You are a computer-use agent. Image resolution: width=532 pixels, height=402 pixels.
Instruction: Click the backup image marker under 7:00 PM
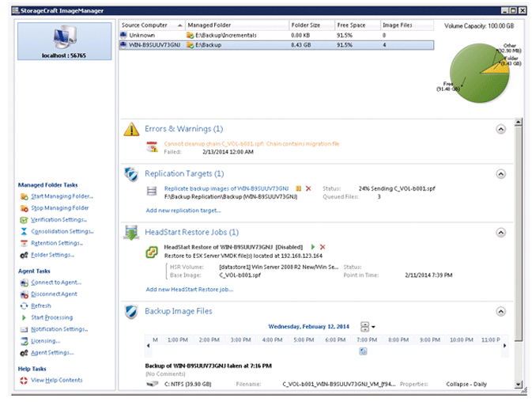[x=363, y=351]
